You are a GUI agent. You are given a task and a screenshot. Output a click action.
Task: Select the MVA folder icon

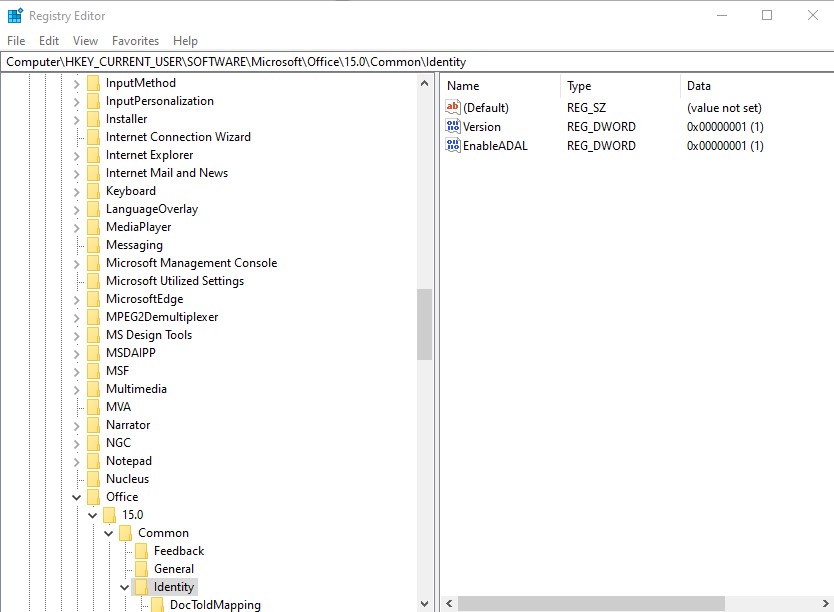[x=93, y=407]
